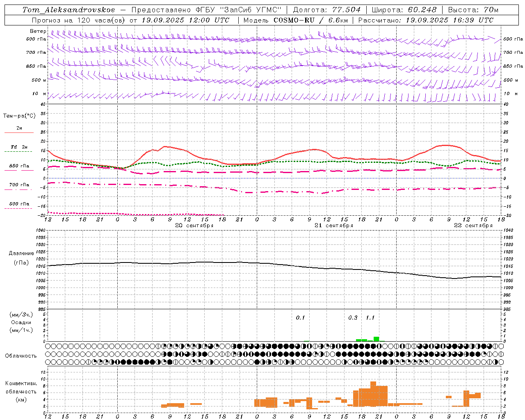Click the '22 сентября' date label

473,226
